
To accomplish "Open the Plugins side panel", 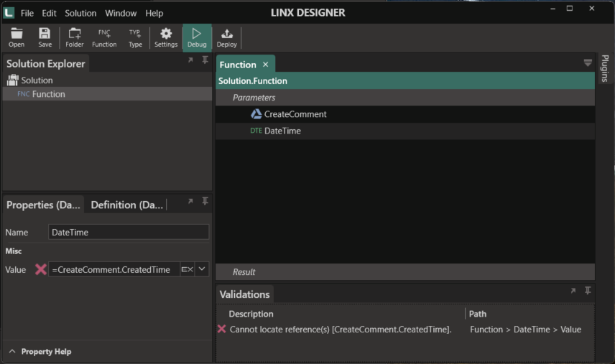I will pos(605,68).
